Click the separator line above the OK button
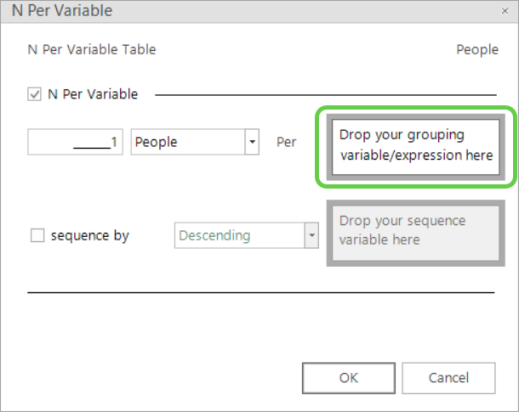519x412 pixels. tap(261, 292)
